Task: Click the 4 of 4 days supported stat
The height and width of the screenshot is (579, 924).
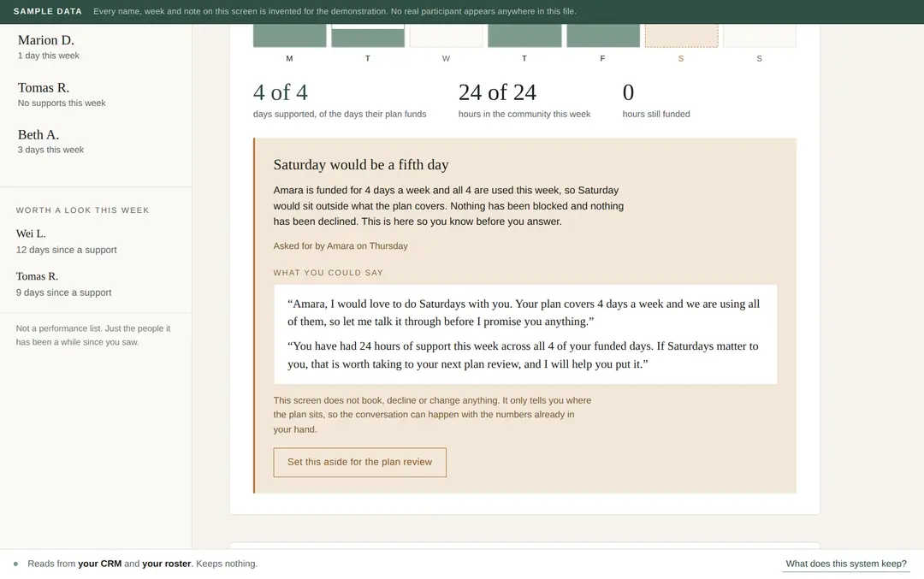Action: click(340, 100)
